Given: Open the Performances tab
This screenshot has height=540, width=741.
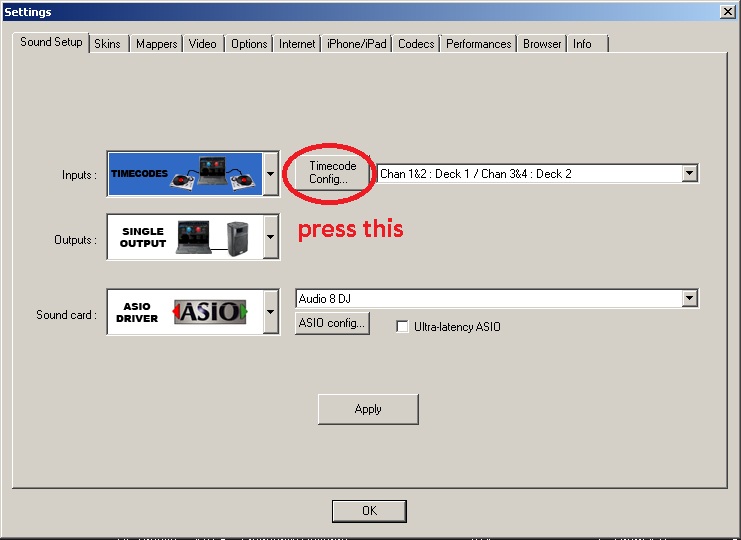Looking at the screenshot, I should click(x=479, y=44).
